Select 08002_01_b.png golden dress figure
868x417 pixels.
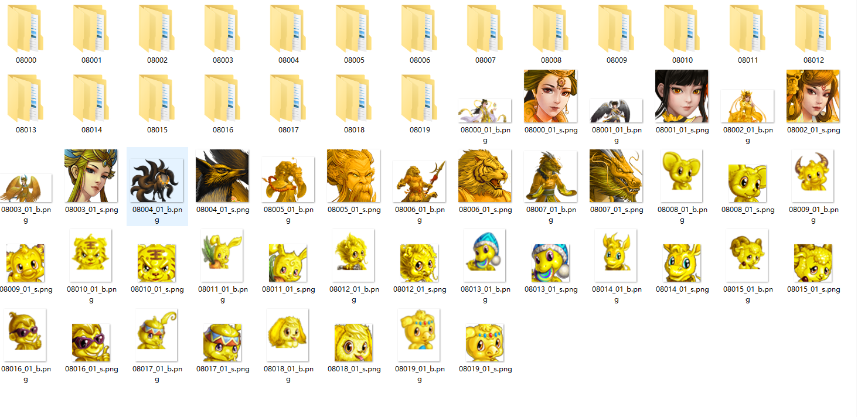(x=747, y=106)
